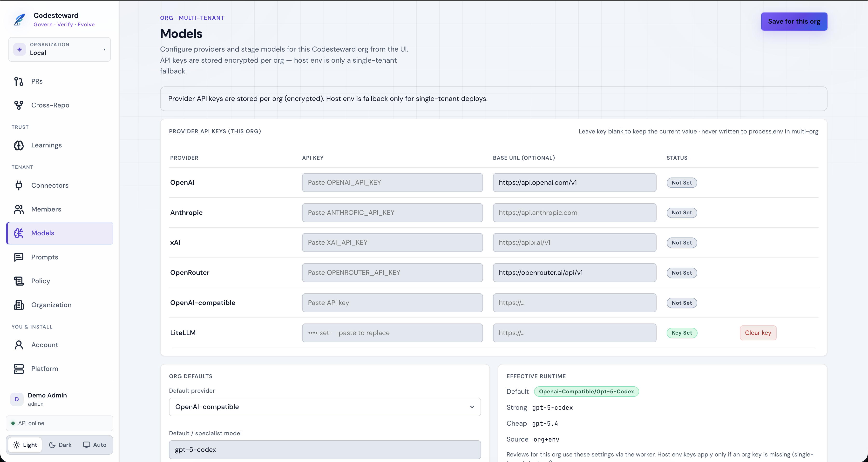Viewport: 868px width, 462px height.
Task: Click the Prompts message icon
Action: coord(19,257)
